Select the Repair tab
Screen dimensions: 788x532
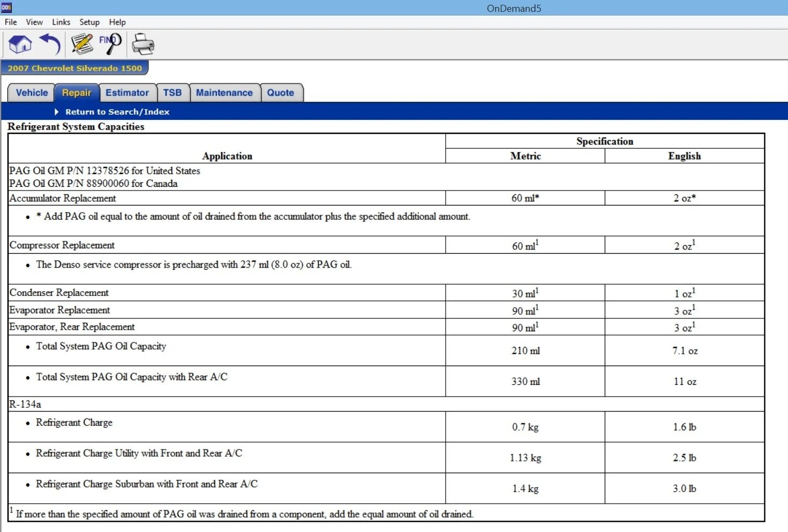coord(77,93)
